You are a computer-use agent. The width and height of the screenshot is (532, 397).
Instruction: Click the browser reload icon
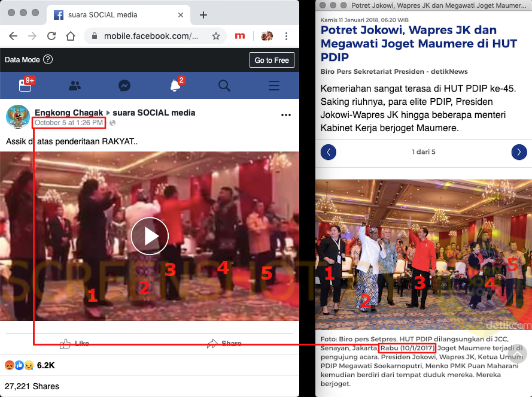pos(51,36)
